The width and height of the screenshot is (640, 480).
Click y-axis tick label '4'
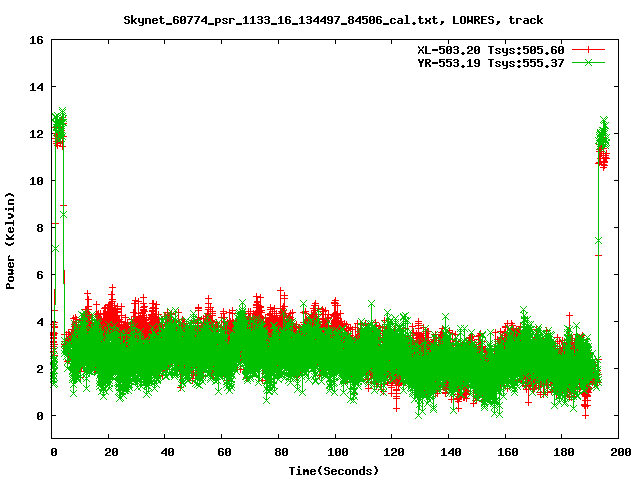point(40,322)
